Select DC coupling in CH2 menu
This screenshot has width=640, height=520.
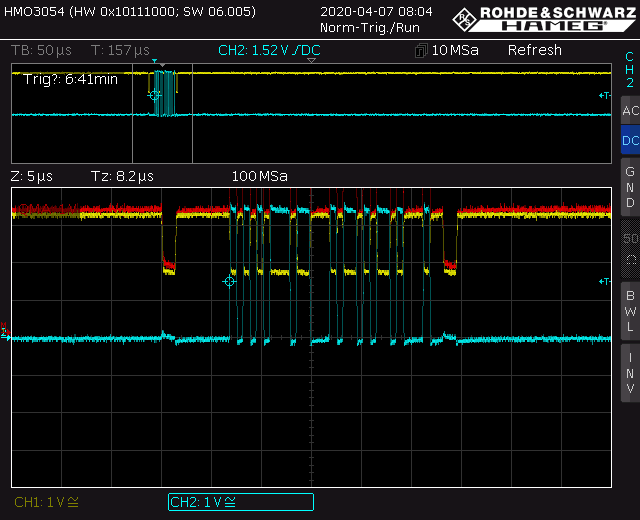tap(630, 140)
